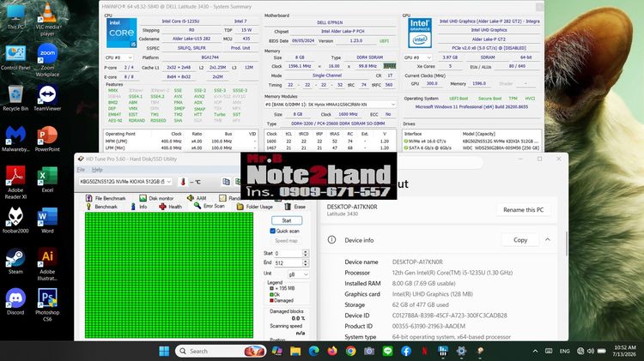Launch the Adobe Illustrator desktop shortcut
Screen dimensions: 644x361
(47, 264)
